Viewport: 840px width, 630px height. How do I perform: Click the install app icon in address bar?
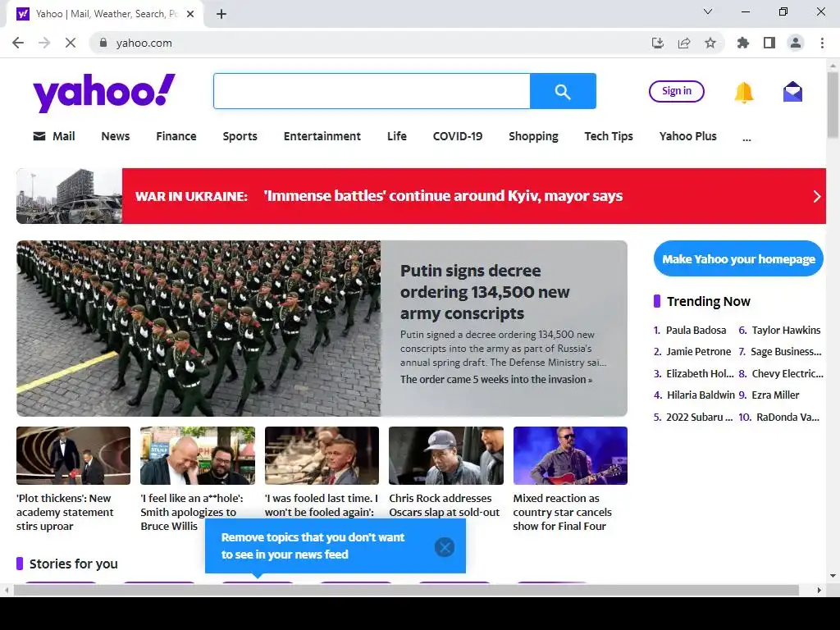(657, 43)
